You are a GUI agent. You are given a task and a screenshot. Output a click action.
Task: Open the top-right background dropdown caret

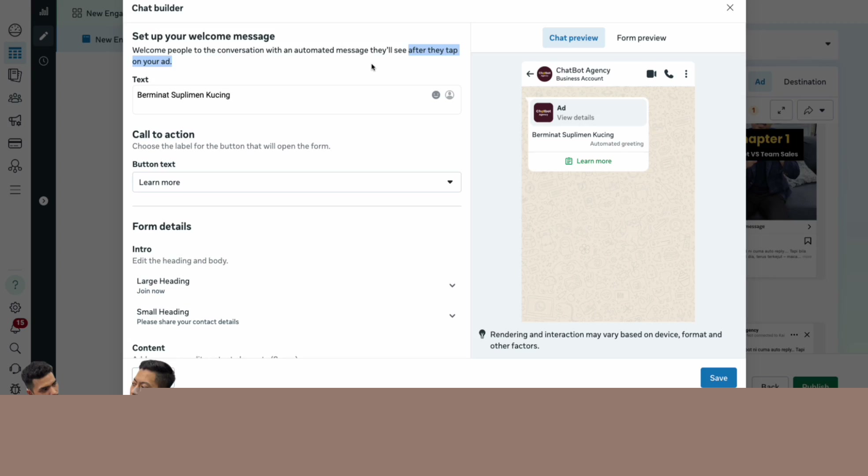point(828,44)
